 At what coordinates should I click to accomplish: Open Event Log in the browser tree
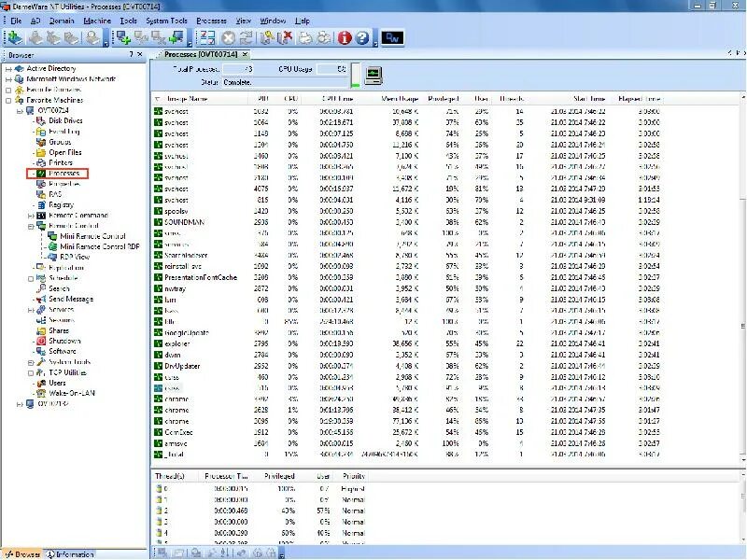63,132
